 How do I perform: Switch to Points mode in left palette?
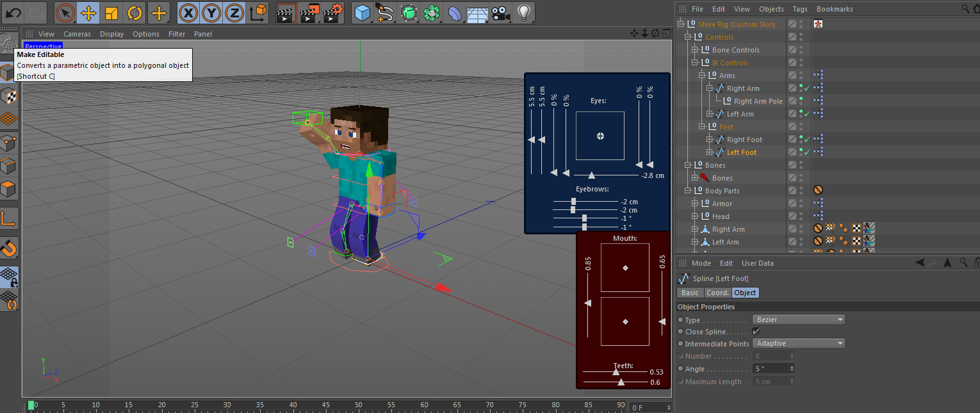click(9, 143)
